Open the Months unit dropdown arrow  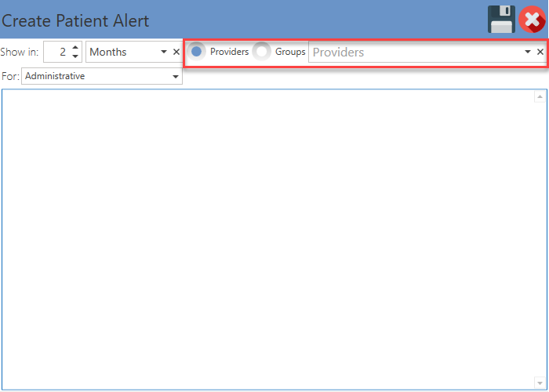tap(163, 52)
